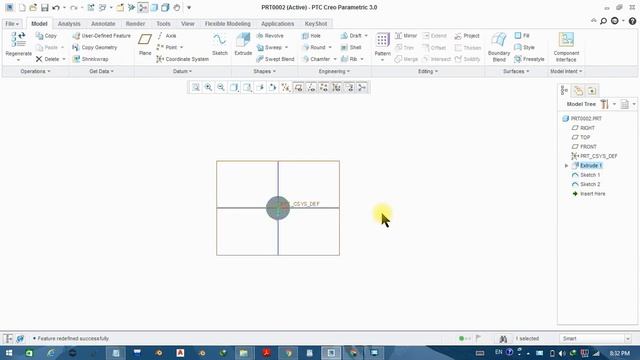Toggle datum point display in graphics toolbar
Screen dimensions: 640x360
[324, 87]
